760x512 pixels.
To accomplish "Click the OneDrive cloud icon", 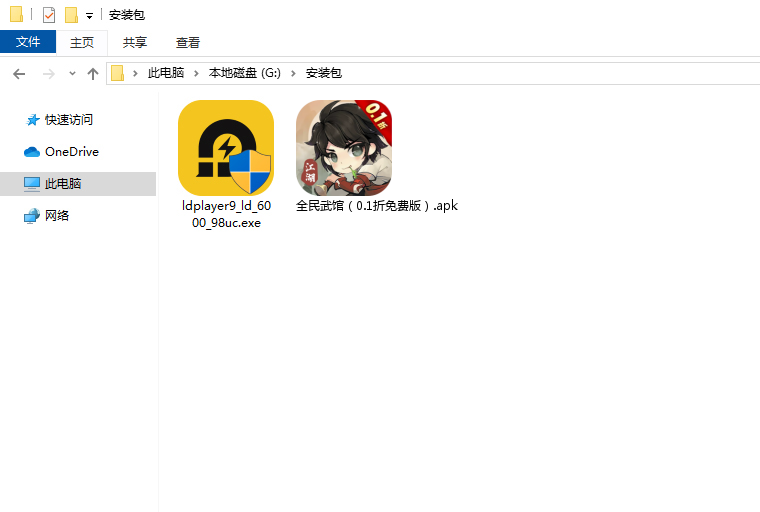I will coord(32,152).
